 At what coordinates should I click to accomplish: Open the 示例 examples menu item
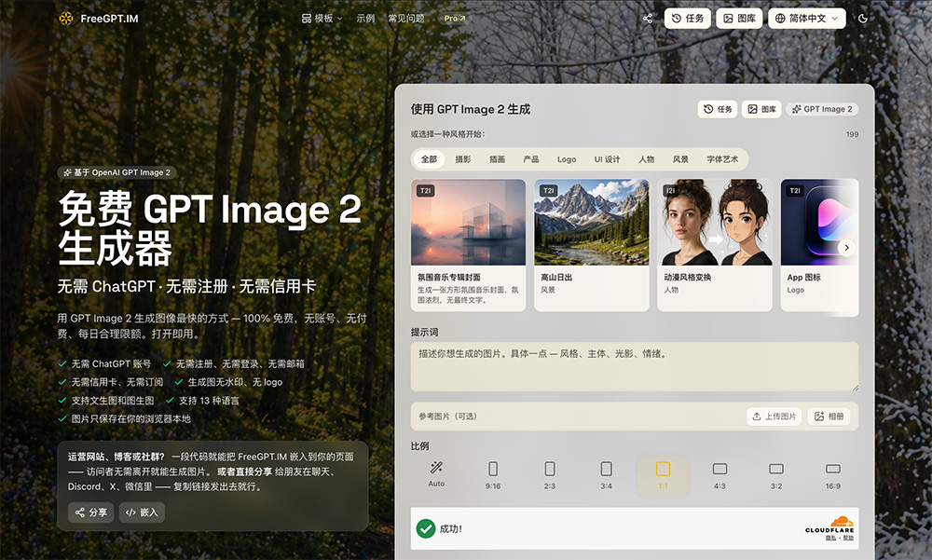(x=365, y=19)
